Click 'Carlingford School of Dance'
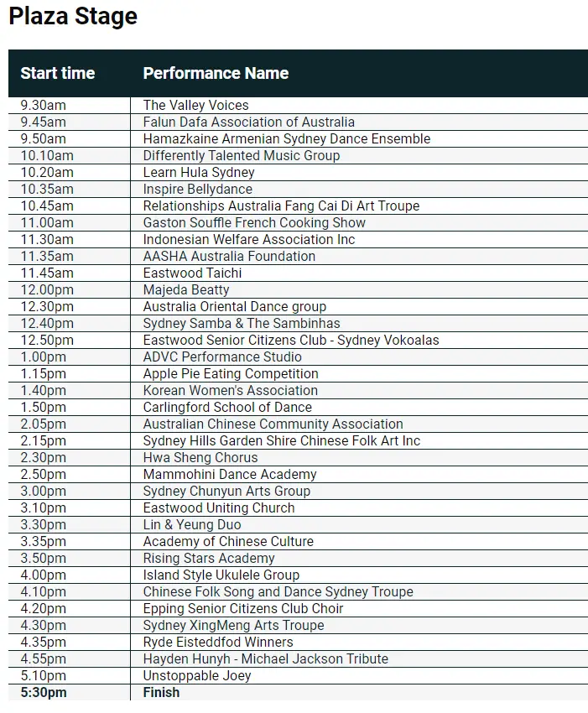This screenshot has height=713, width=588. 227,408
